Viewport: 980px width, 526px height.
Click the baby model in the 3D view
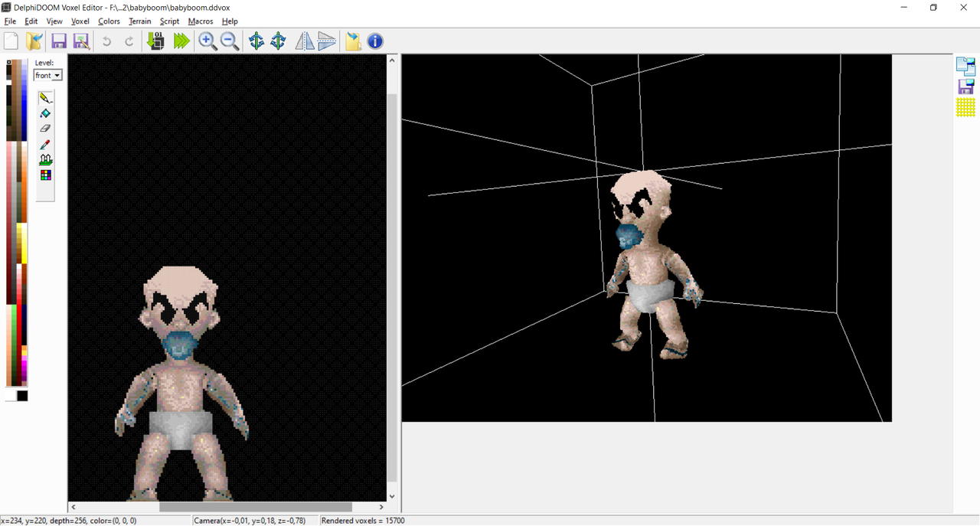pyautogui.click(x=652, y=264)
